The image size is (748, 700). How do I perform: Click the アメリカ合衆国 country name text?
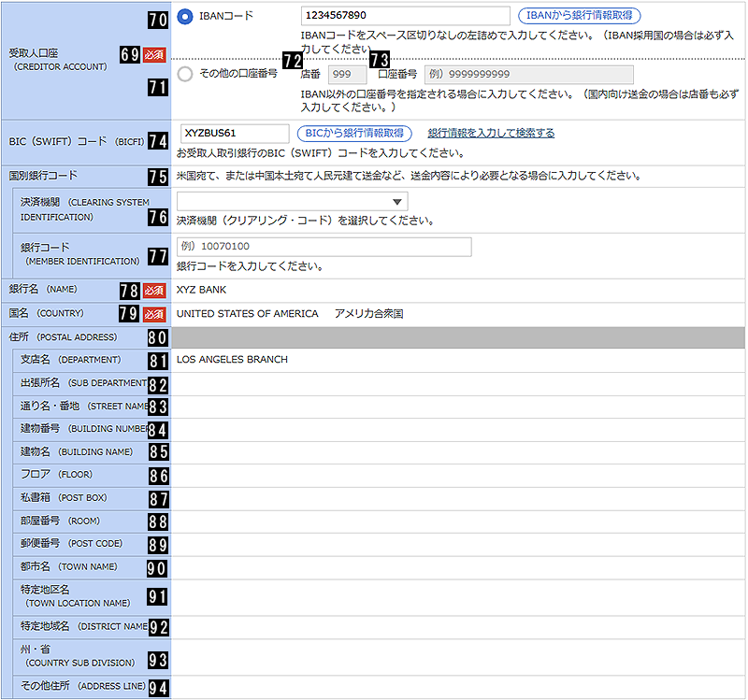coord(368,313)
